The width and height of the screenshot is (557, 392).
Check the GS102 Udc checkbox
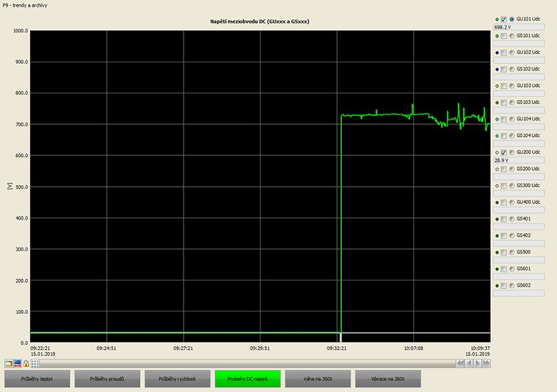coord(504,69)
